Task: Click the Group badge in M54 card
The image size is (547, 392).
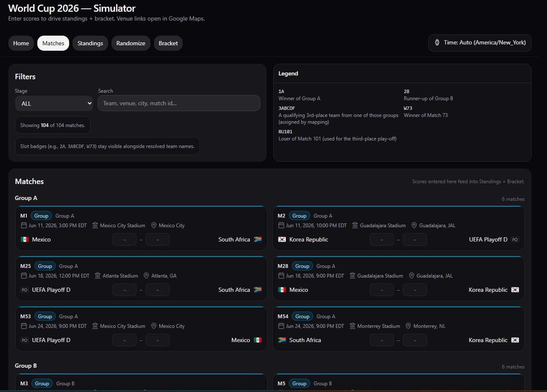Action: [x=302, y=317]
